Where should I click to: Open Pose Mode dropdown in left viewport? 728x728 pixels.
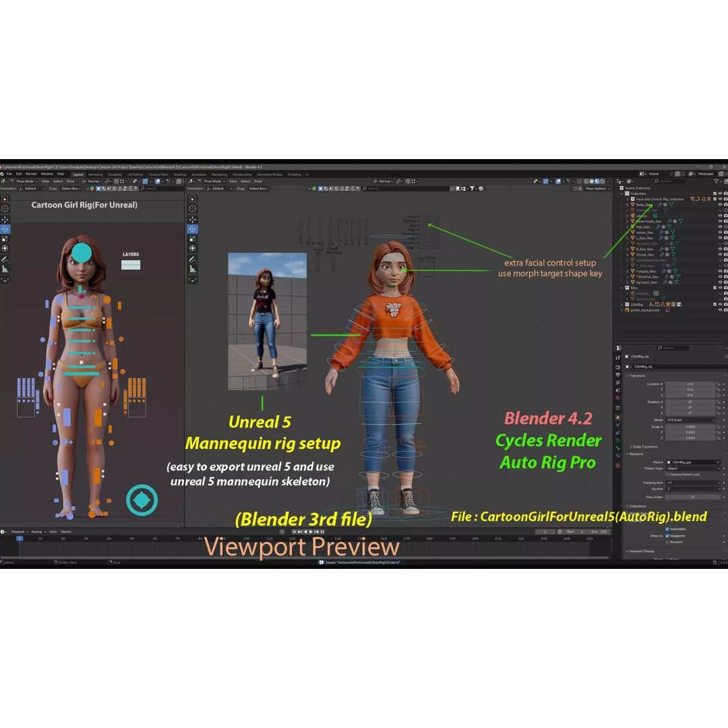click(23, 181)
